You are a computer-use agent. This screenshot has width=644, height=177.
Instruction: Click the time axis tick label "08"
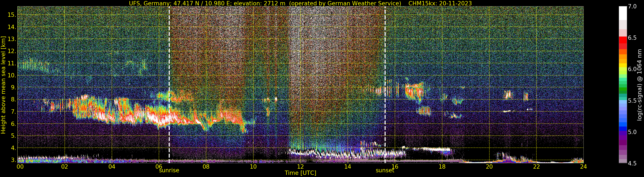click(206, 166)
